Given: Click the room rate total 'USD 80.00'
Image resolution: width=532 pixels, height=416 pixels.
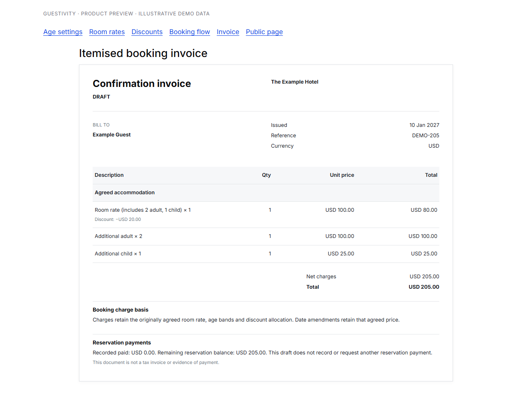Looking at the screenshot, I should pos(424,210).
